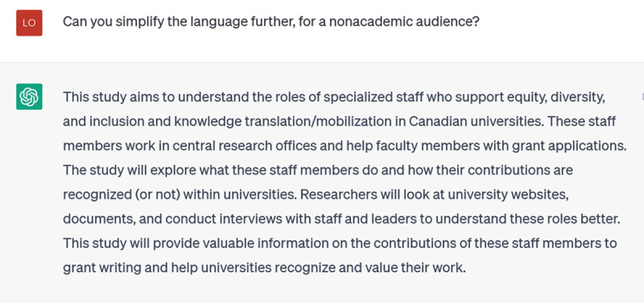644x303 pixels.
Task: Click the blank white area beside the user question
Action: click(559, 23)
